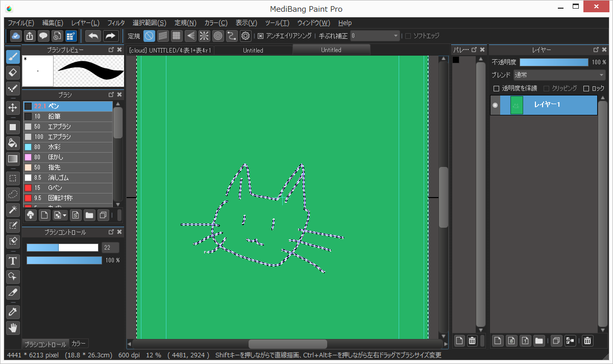The height and width of the screenshot is (364, 613).
Task: Select the Gradient tool
Action: point(13,159)
